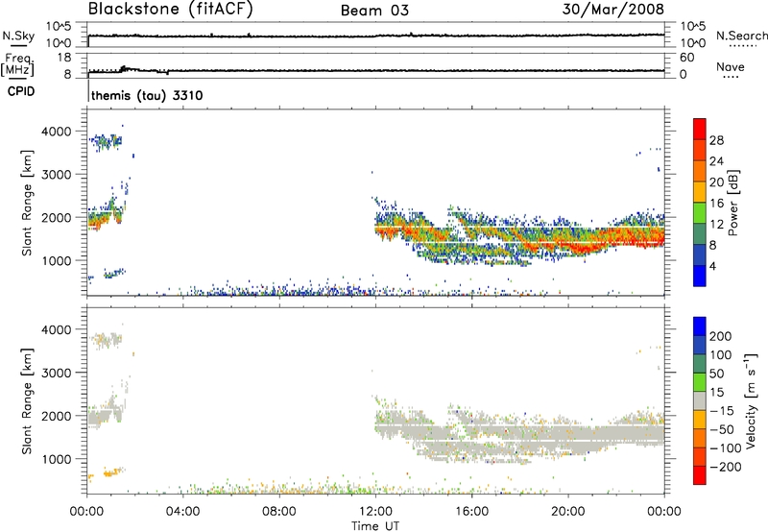Click the 'Slant Range [km]' label of power plot
This screenshot has height=532, width=768.
[27, 203]
